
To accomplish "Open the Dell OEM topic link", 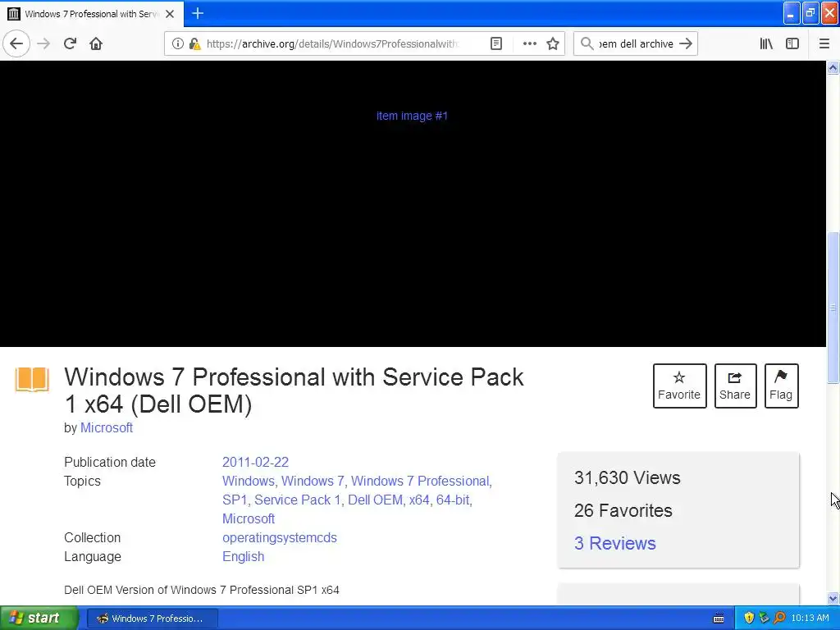I will tap(375, 500).
